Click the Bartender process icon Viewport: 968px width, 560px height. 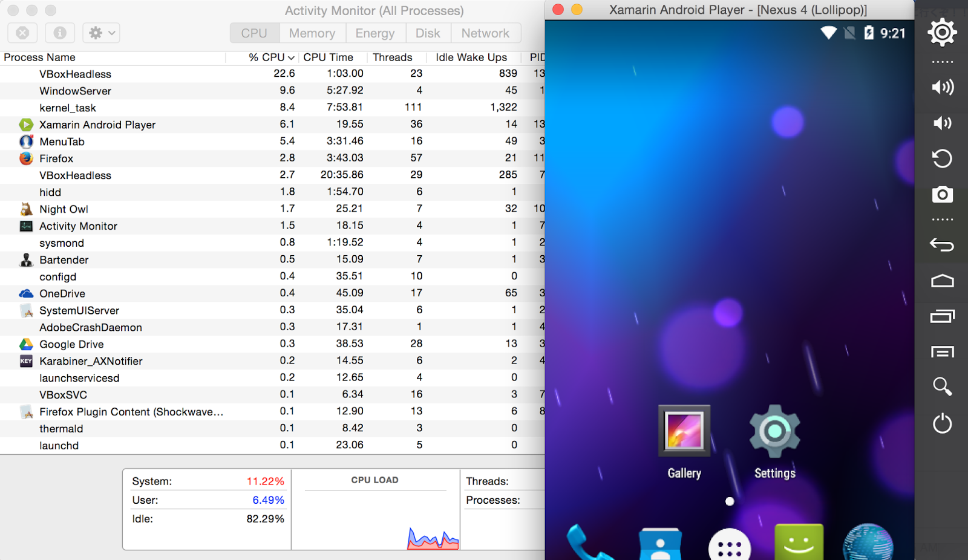(x=26, y=260)
